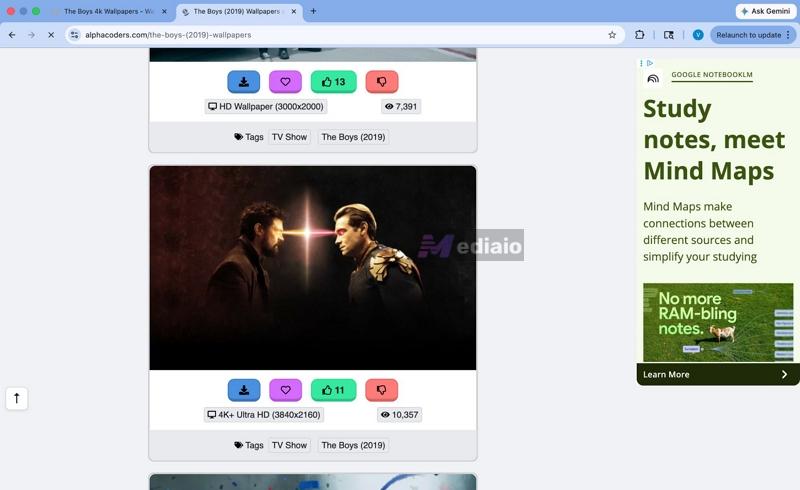
Task: Click Google NotebookLM ad heading
Action: click(x=712, y=75)
